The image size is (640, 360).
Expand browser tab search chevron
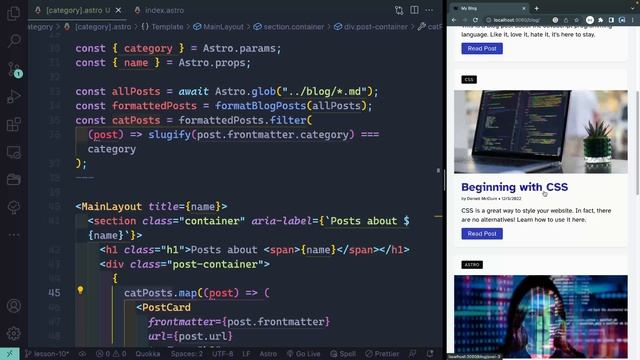point(633,8)
